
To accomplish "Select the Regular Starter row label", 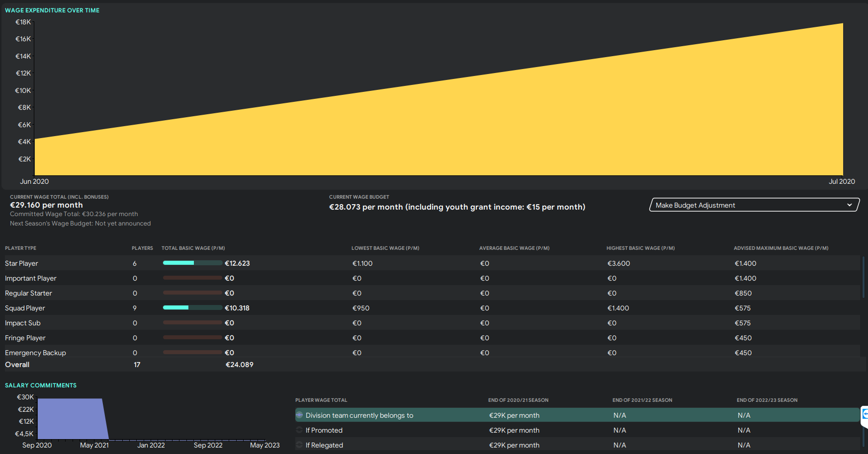I will (x=28, y=293).
